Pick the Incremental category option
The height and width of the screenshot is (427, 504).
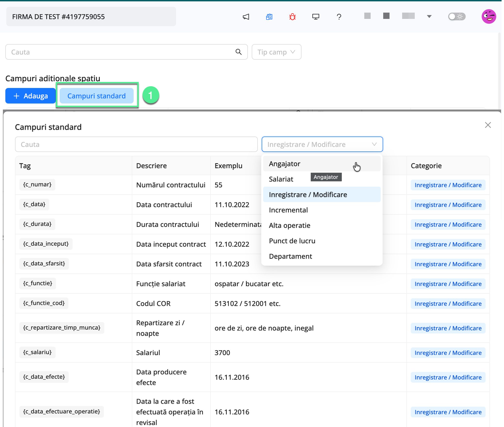pos(288,210)
